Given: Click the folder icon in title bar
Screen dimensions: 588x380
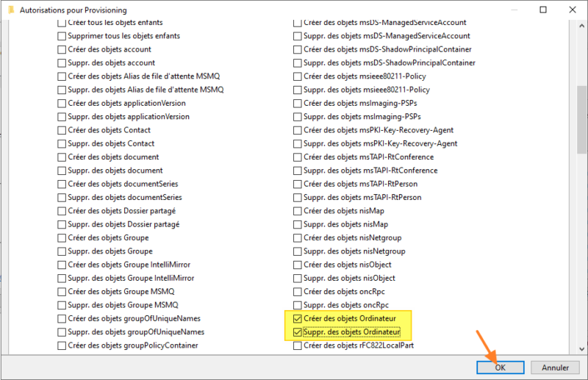Looking at the screenshot, I should point(11,10).
